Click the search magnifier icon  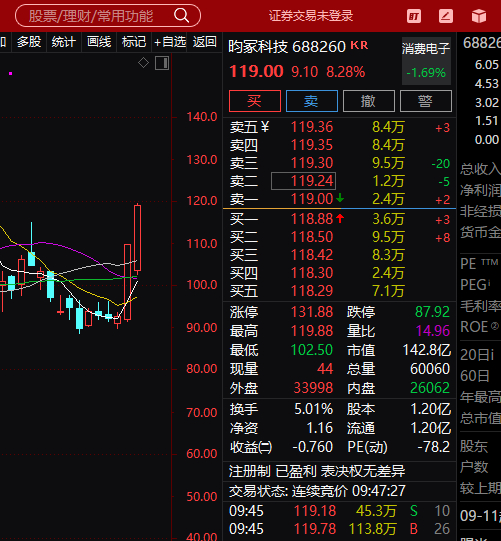[x=181, y=16]
